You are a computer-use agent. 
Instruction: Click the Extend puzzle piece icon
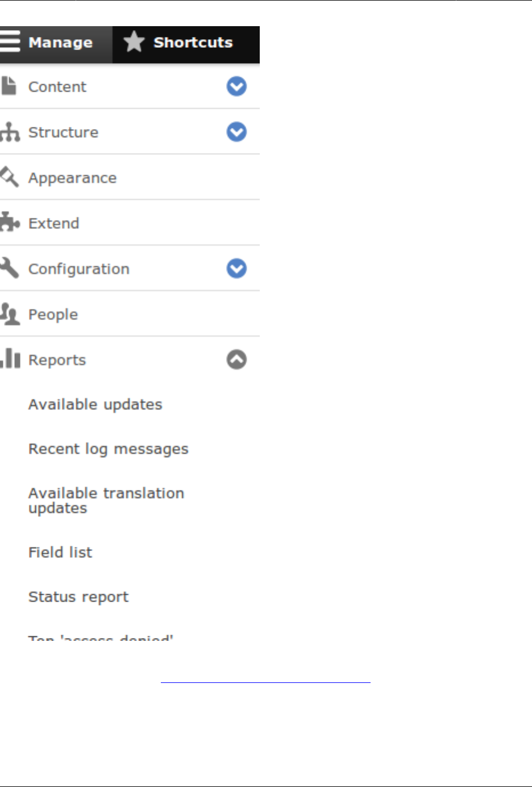10,222
